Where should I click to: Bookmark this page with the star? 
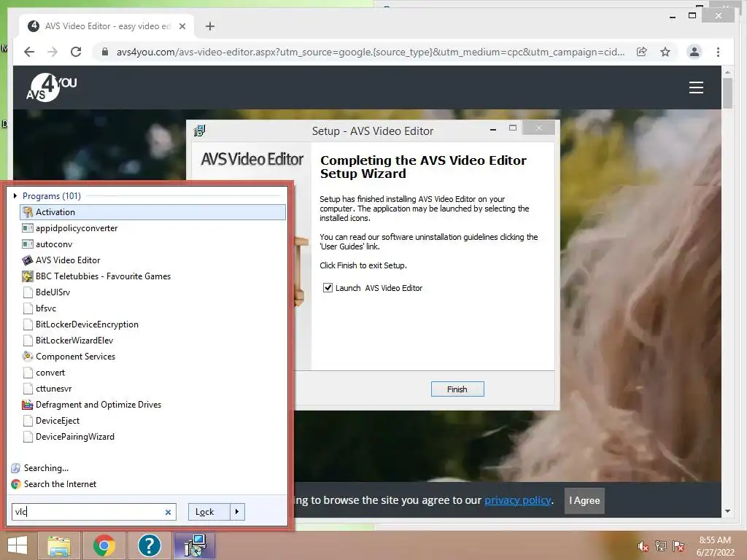tap(665, 52)
